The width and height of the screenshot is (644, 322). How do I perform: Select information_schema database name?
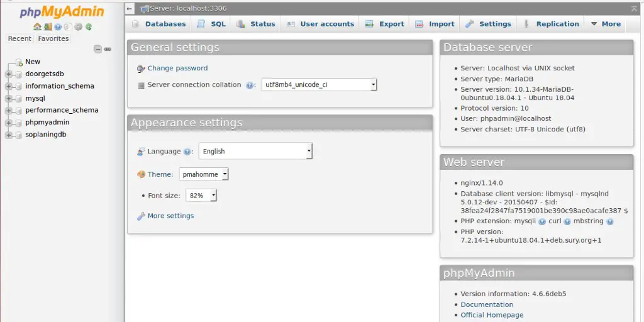60,86
